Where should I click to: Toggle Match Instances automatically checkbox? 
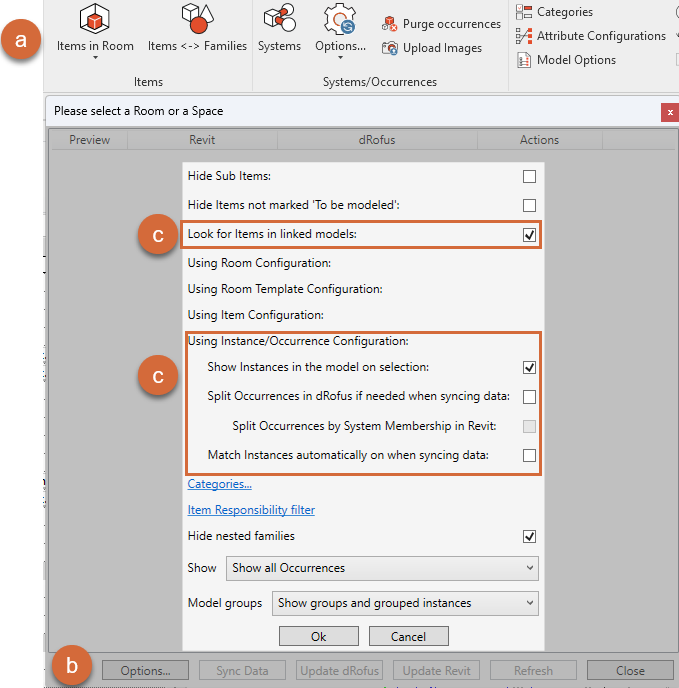coord(529,456)
